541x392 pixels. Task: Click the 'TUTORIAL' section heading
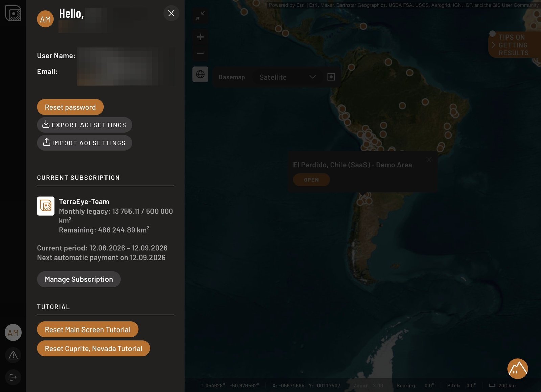point(53,307)
